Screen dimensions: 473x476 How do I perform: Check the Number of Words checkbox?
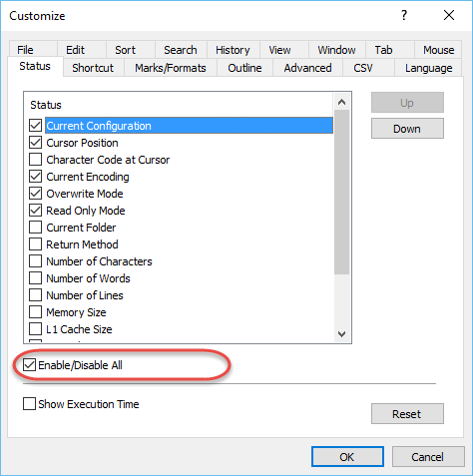[x=35, y=278]
